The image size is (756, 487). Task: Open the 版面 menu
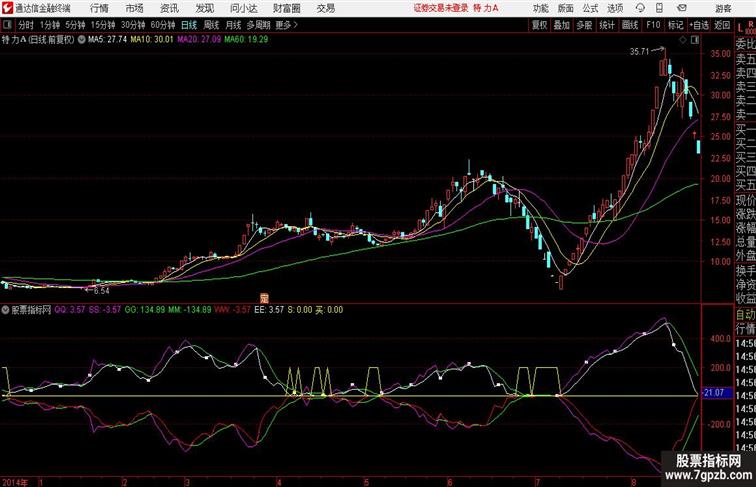566,8
